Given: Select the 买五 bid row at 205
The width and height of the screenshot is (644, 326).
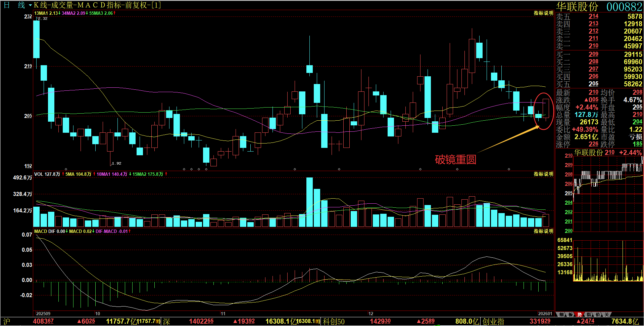Looking at the screenshot, I should point(599,84).
